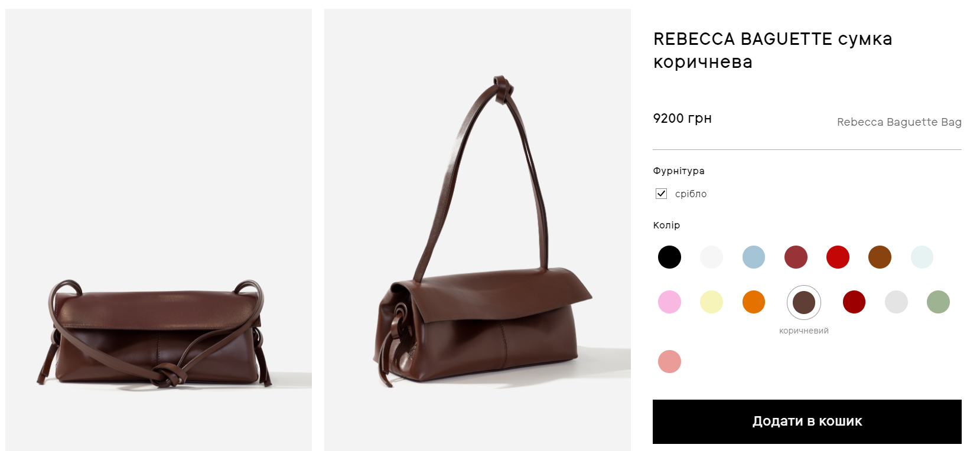Open the bag photo with raised strap
This screenshot has height=451, width=980.
[x=477, y=230]
